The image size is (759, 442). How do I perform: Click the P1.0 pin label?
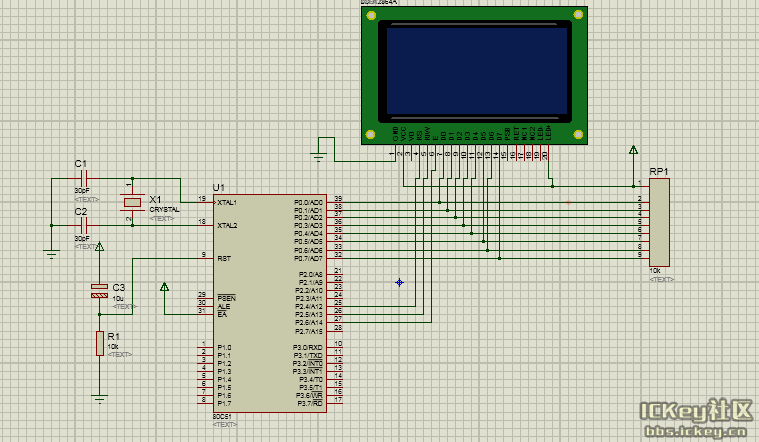[x=224, y=348]
